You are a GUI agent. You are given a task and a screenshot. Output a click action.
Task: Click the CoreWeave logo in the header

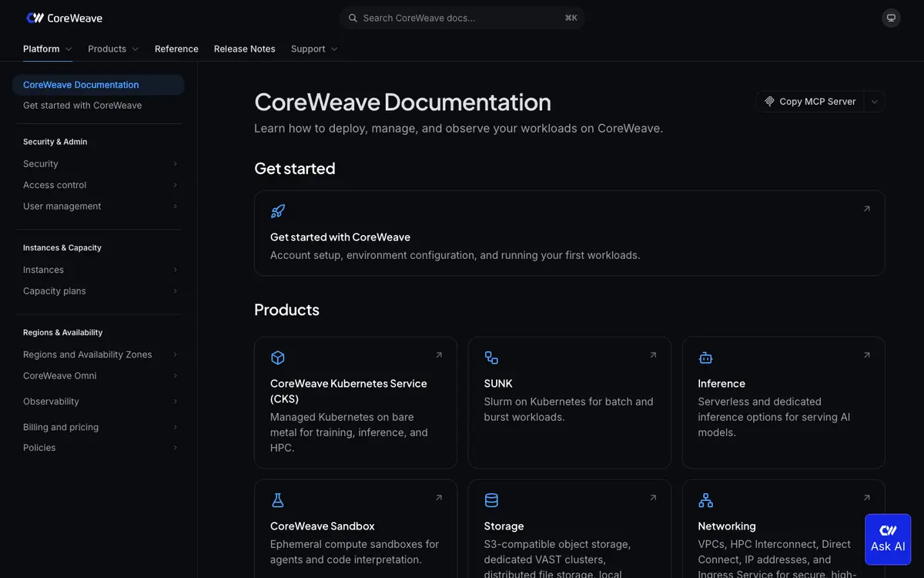(64, 18)
